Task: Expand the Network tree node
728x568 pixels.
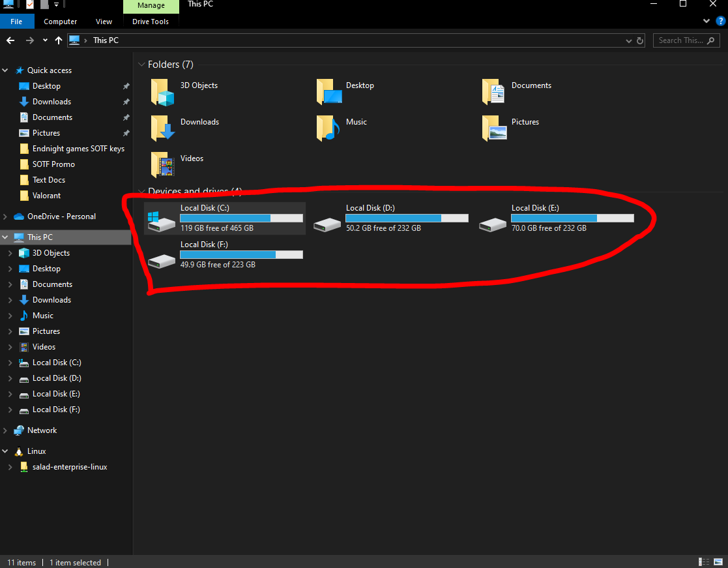Action: pyautogui.click(x=5, y=430)
